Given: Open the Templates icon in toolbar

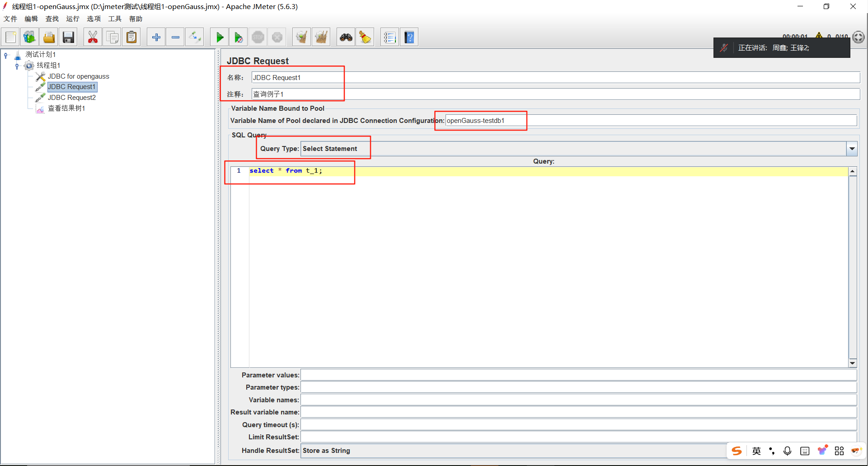Looking at the screenshot, I should coord(30,37).
